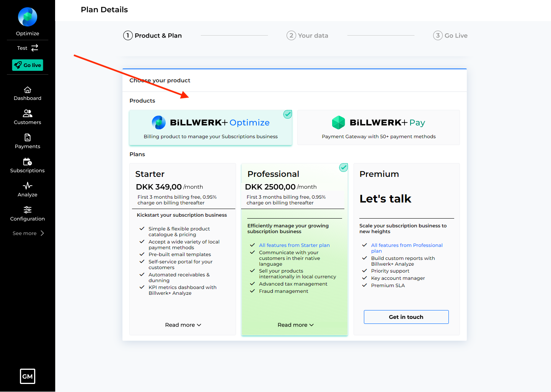Click Fraud management feature line
Viewport: 551px width, 392px height.
tap(284, 291)
